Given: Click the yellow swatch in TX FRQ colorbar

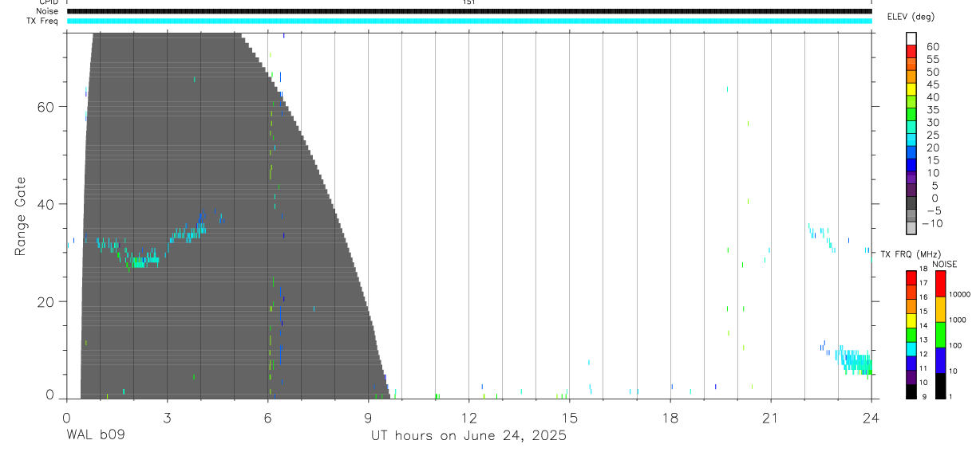Looking at the screenshot, I should 911,320.
